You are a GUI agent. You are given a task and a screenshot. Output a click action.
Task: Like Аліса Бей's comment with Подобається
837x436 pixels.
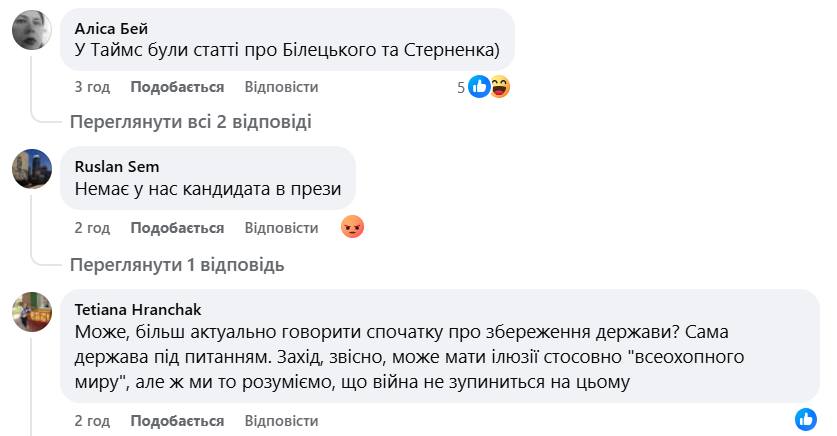[x=177, y=87]
